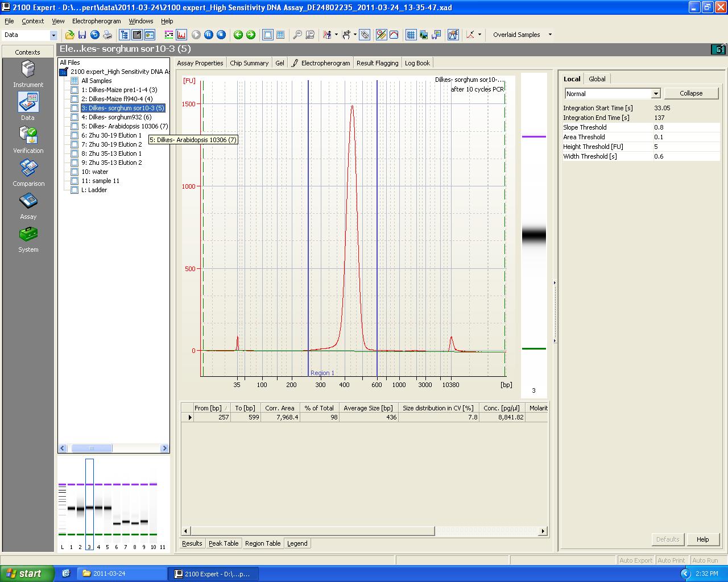Tick checkbox for 6: Zhu 30-19 Elution 1
The width and height of the screenshot is (728, 582).
(75, 135)
